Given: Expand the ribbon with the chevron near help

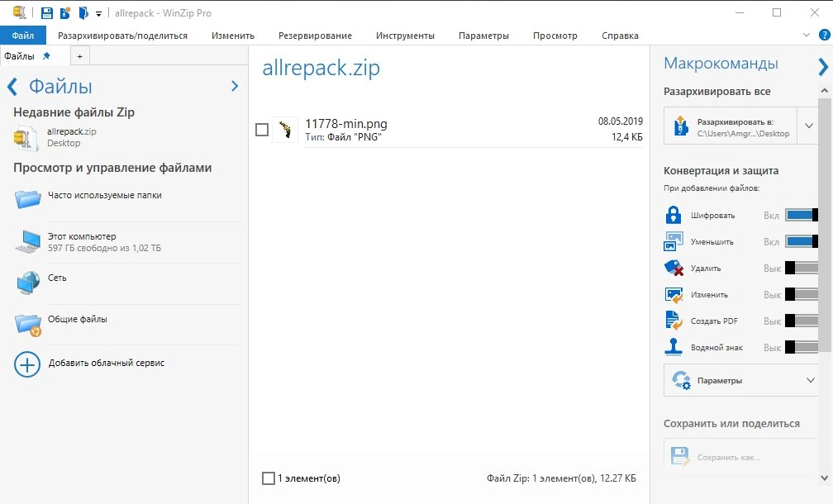Looking at the screenshot, I should tap(807, 35).
